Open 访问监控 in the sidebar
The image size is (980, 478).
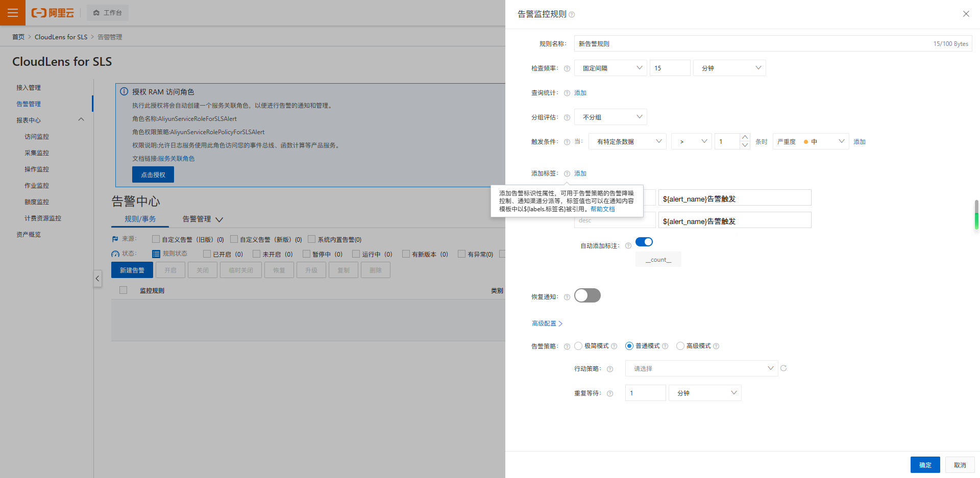click(37, 137)
